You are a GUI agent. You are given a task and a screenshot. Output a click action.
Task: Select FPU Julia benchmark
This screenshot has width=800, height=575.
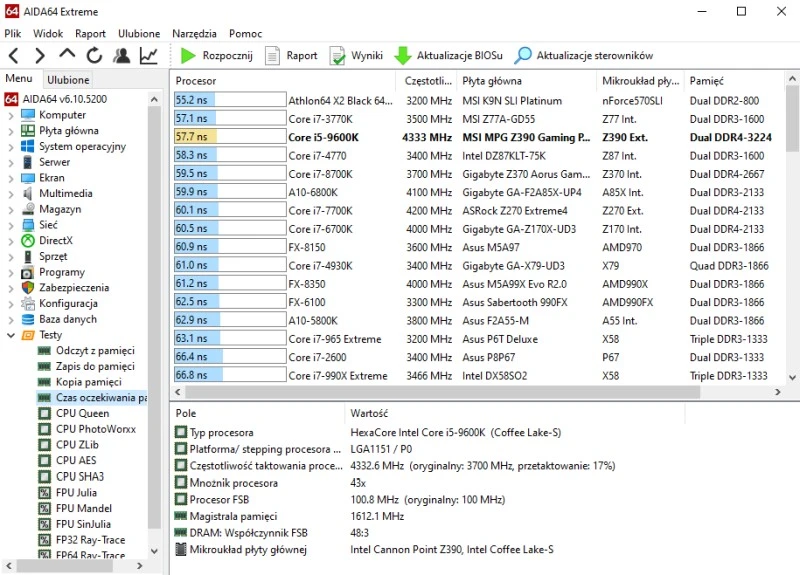[x=76, y=493]
